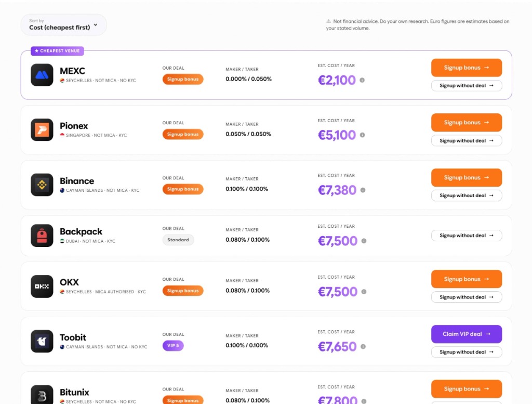Click the Binance exchange name
The width and height of the screenshot is (532, 404).
(x=77, y=181)
